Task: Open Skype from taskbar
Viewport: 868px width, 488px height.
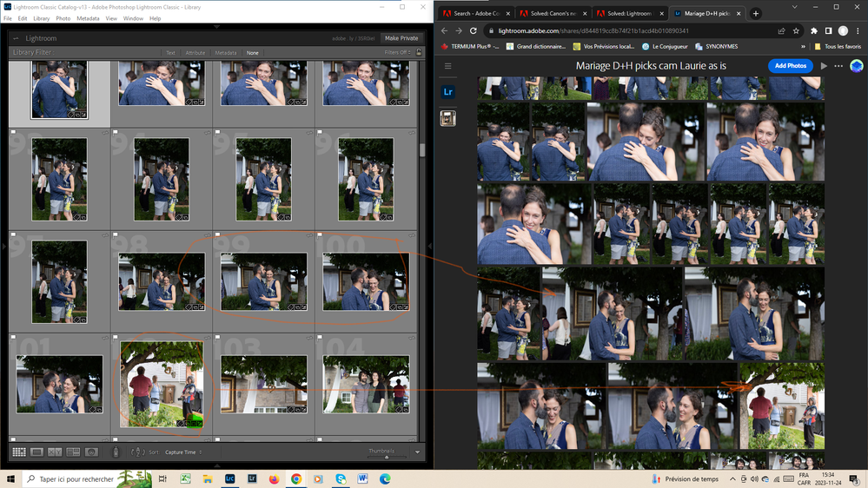Action: coord(341,478)
